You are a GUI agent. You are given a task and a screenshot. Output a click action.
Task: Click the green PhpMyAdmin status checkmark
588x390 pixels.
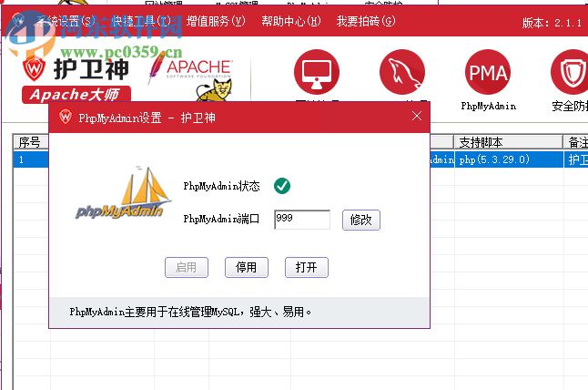(281, 185)
